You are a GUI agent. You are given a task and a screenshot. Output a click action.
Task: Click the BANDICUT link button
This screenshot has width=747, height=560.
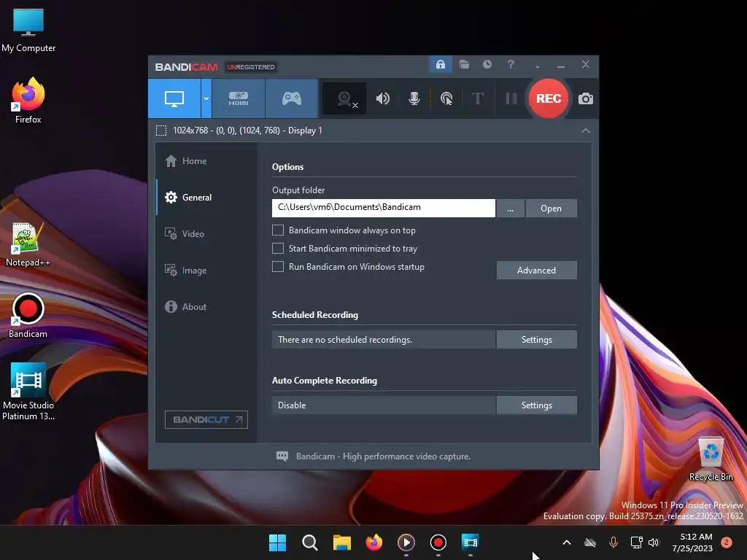[206, 419]
